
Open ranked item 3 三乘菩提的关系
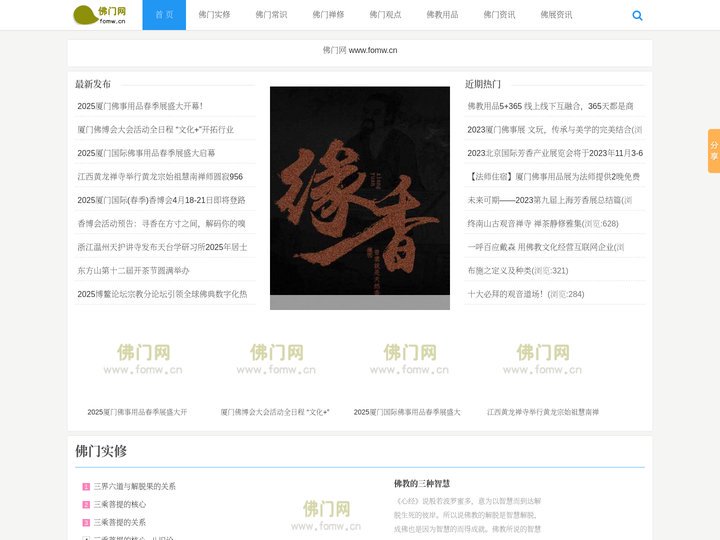(120, 522)
